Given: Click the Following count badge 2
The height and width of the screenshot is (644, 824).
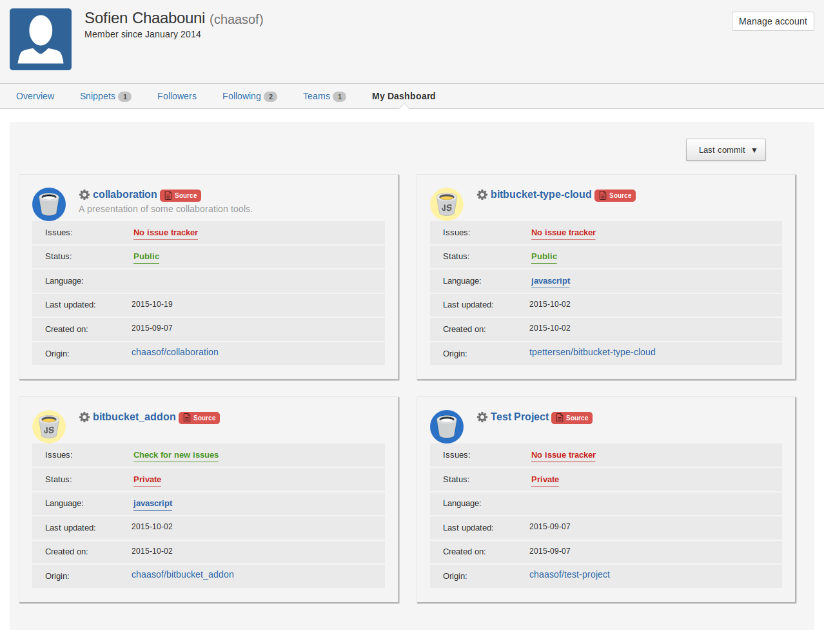Looking at the screenshot, I should (271, 97).
